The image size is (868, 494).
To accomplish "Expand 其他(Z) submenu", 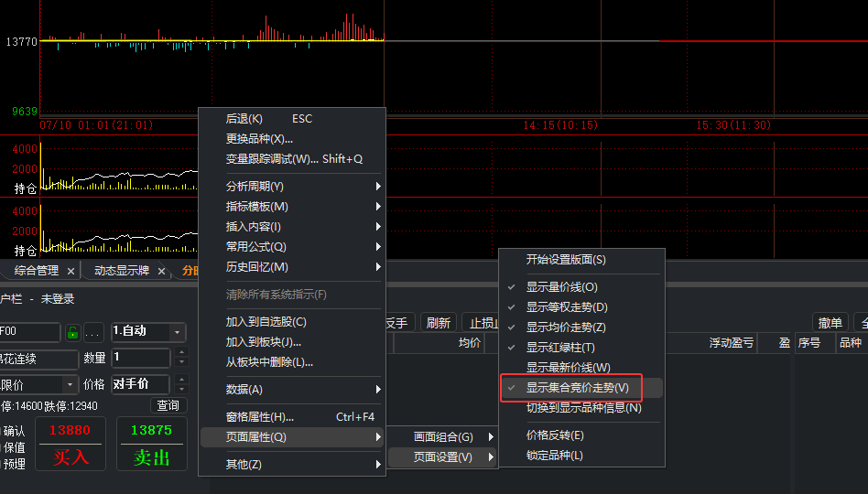I will click(x=292, y=465).
